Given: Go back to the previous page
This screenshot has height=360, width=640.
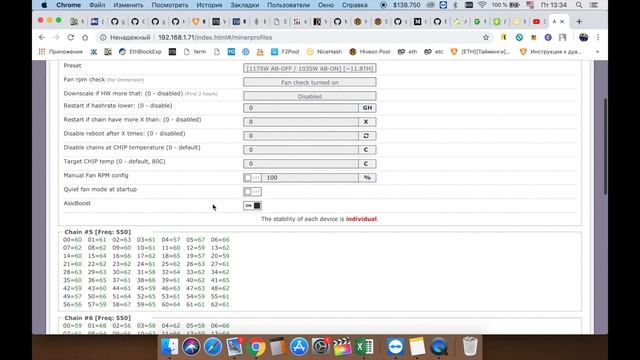Looking at the screenshot, I should point(42,37).
